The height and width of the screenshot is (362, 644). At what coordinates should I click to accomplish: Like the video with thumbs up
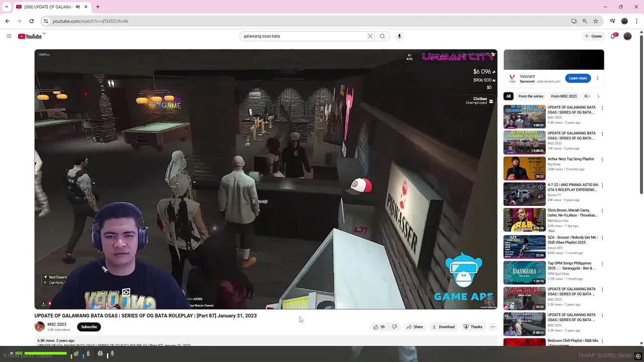379,327
